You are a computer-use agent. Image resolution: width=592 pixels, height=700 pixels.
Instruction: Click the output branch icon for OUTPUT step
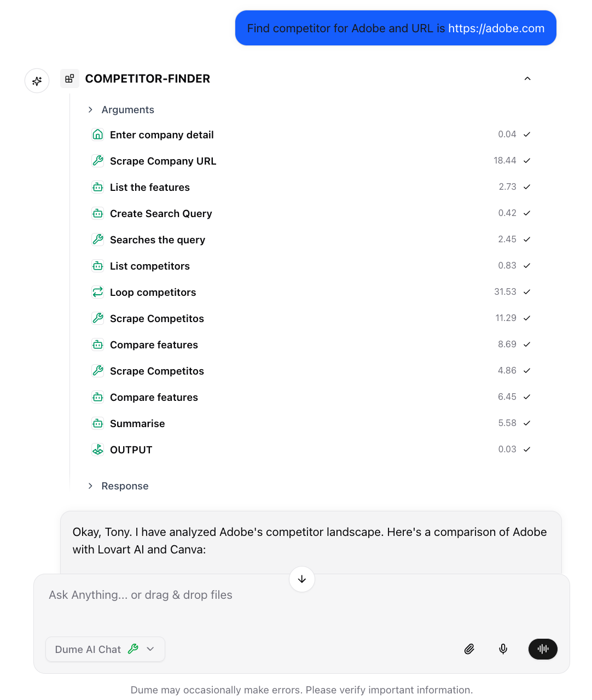click(x=97, y=449)
